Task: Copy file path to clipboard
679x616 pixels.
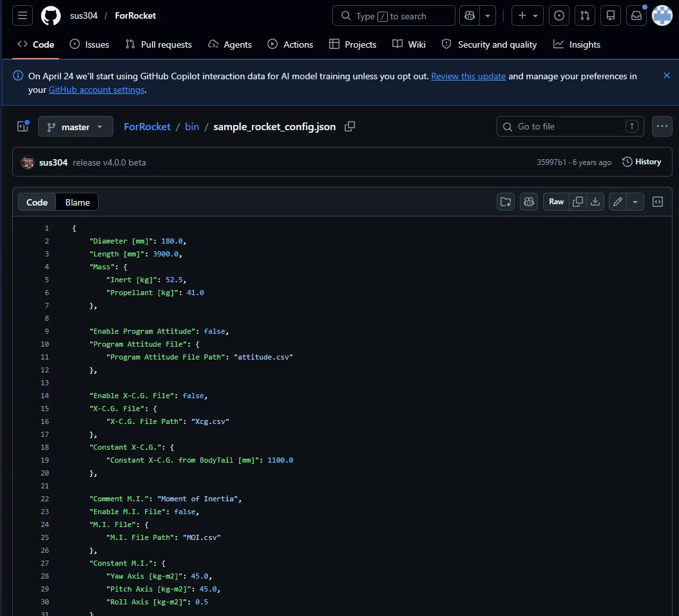Action: (x=350, y=126)
